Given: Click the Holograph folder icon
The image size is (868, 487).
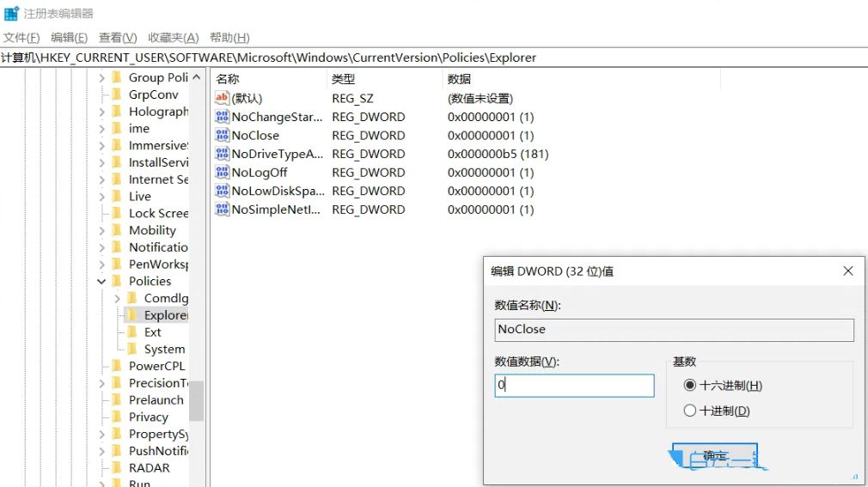Looking at the screenshot, I should (x=117, y=112).
